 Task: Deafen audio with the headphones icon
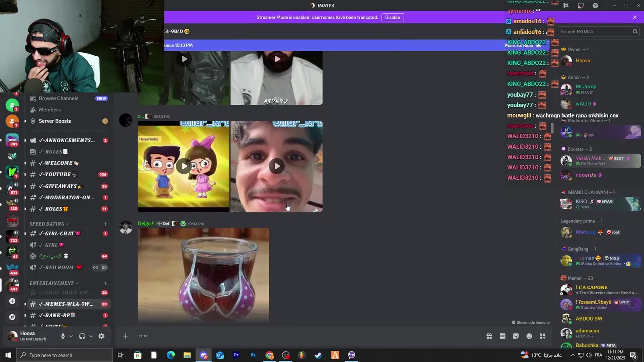(x=82, y=336)
